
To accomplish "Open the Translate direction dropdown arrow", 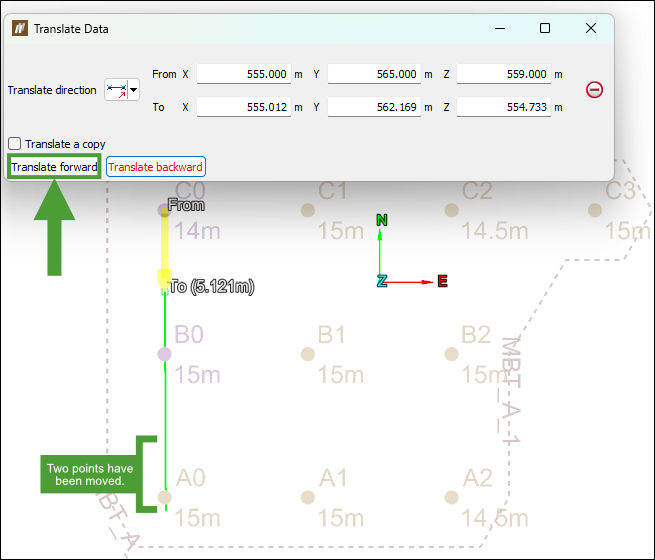I will pyautogui.click(x=134, y=90).
